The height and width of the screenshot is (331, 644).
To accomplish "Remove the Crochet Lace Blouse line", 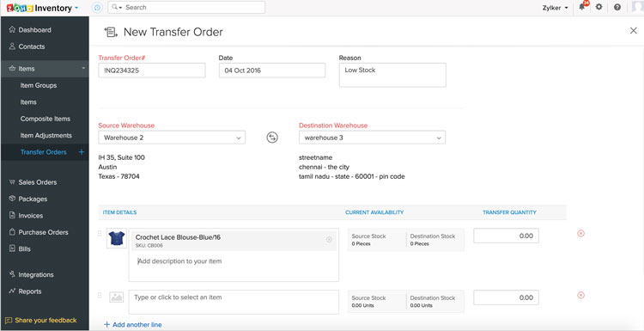I will 580,234.
